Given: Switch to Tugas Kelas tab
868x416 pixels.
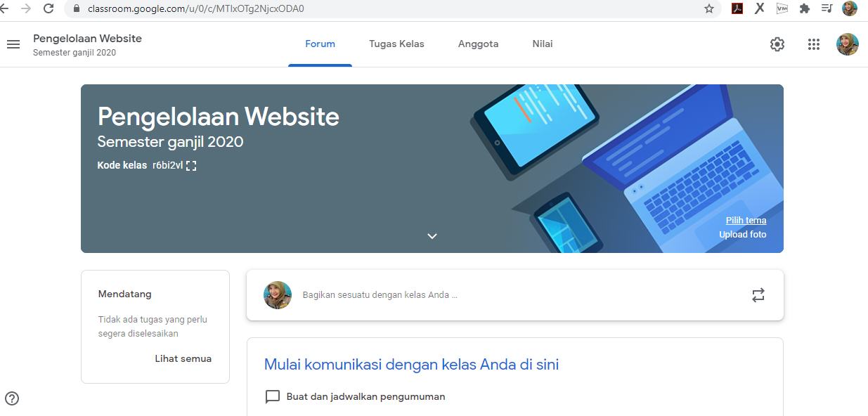Looking at the screenshot, I should (x=396, y=44).
